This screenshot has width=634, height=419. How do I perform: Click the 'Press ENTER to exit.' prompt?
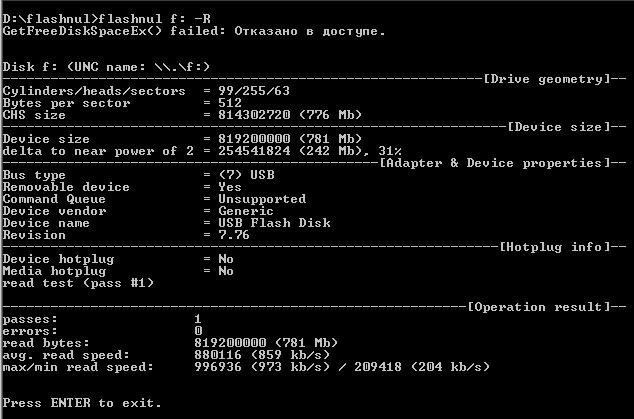[82, 403]
